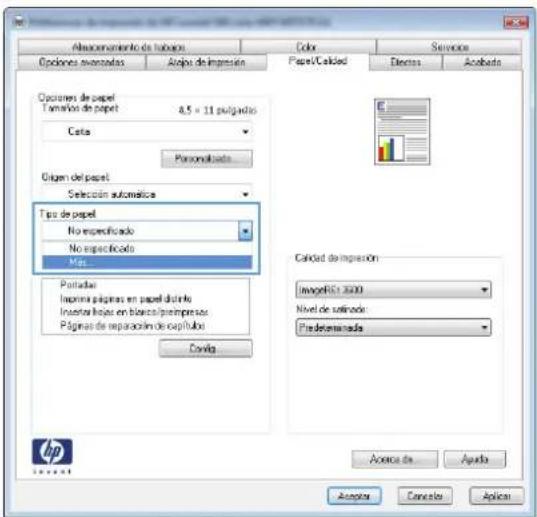Switch to the Efectos tab
Viewport: 537px width, 517px height.
point(405,62)
